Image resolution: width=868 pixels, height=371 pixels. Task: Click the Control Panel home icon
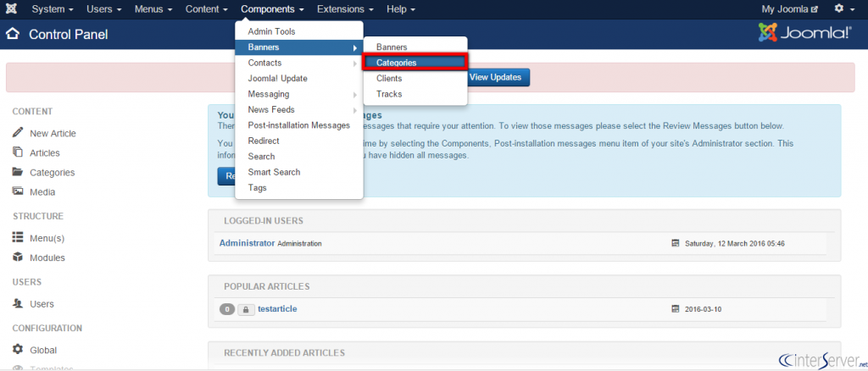click(x=12, y=34)
